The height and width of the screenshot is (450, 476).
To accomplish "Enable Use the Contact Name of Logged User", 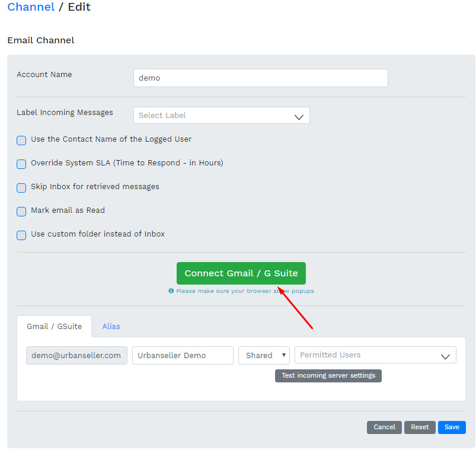I will (x=21, y=141).
